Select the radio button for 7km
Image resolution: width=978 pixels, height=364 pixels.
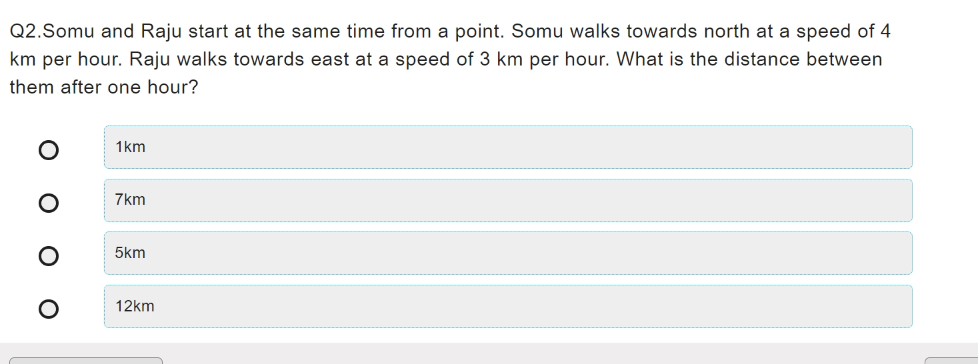coord(49,203)
